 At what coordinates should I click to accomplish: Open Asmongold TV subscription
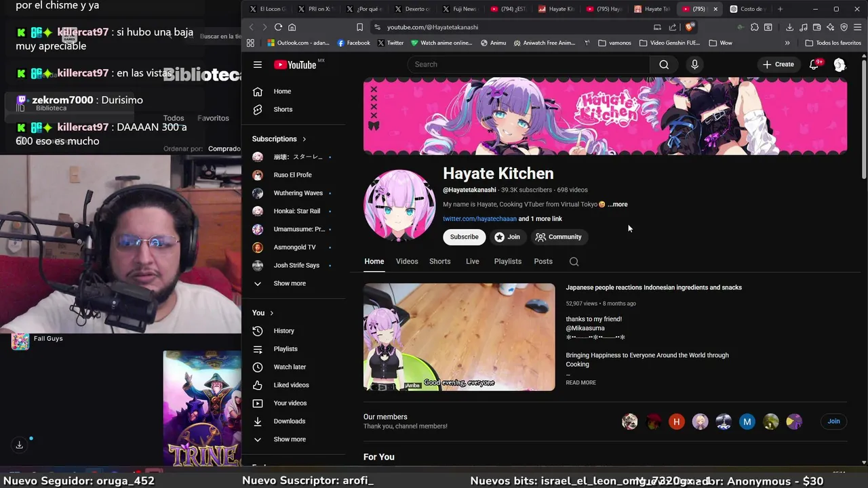(x=294, y=247)
